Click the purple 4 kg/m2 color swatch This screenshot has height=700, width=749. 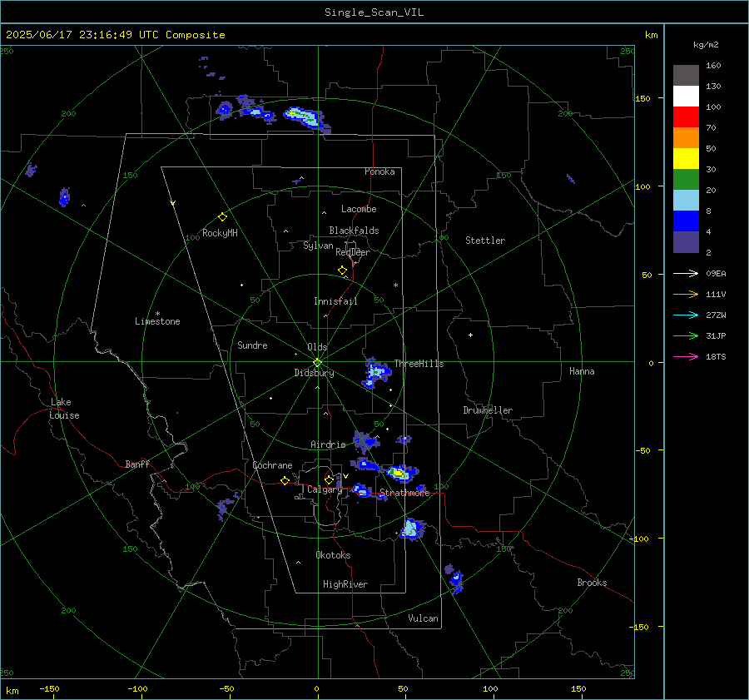686,241
